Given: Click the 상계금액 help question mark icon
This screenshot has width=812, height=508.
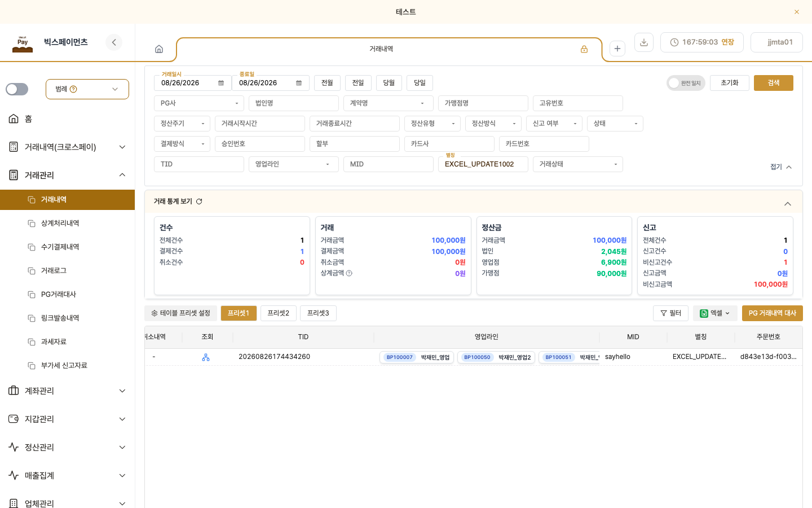Looking at the screenshot, I should pyautogui.click(x=349, y=273).
